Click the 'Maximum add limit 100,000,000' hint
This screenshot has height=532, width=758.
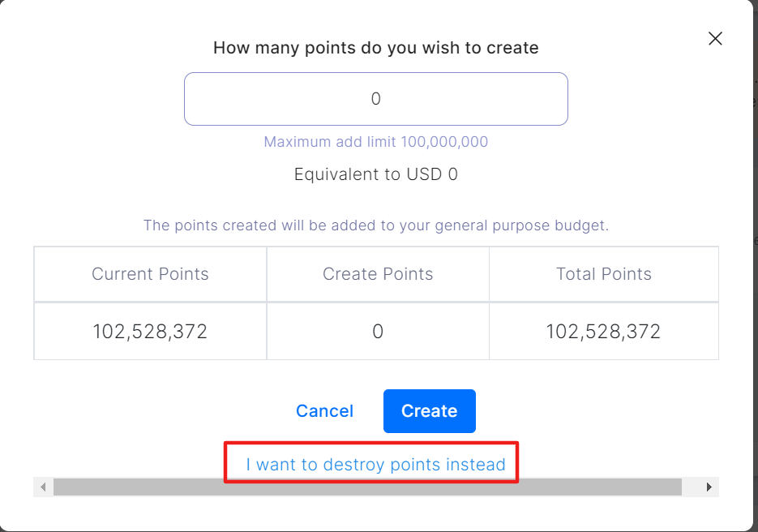375,142
